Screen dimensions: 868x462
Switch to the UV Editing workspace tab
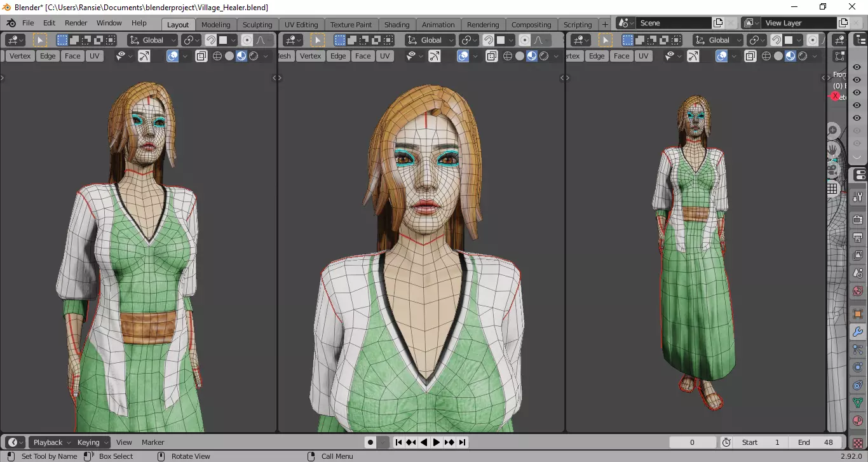[301, 25]
